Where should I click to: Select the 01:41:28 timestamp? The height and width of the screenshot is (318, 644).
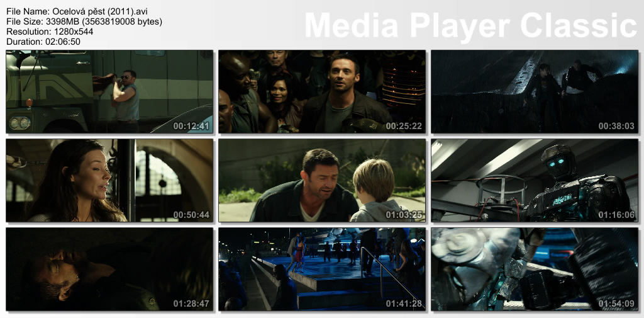(404, 304)
